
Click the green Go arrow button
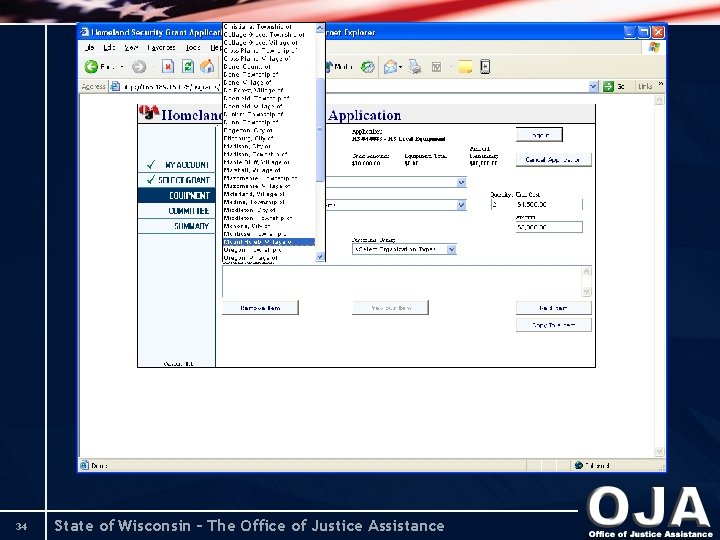coord(608,86)
